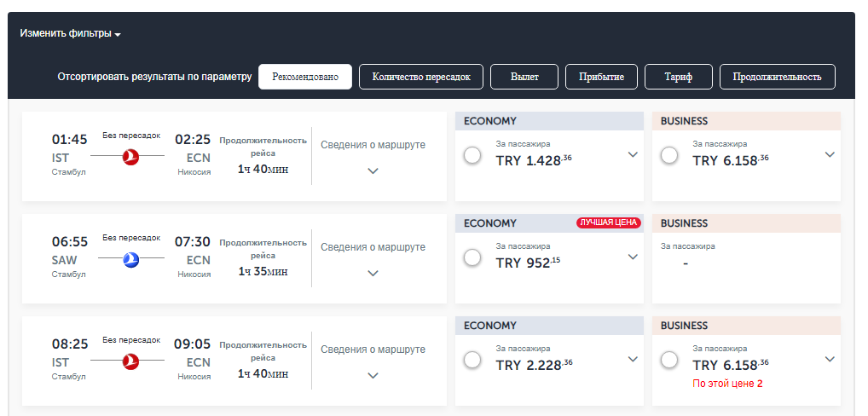Viewport: 868px width, 416px height.
Task: Sort results by 'Рекомендовано'
Action: click(x=305, y=77)
